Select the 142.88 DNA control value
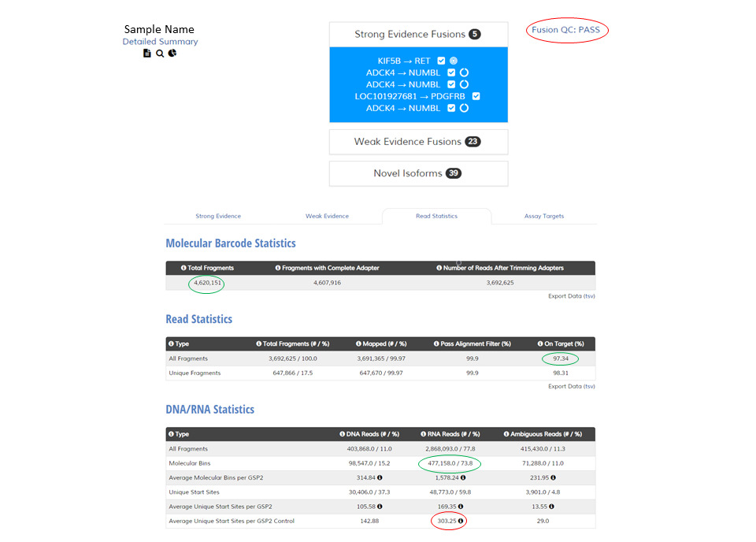 pyautogui.click(x=369, y=522)
